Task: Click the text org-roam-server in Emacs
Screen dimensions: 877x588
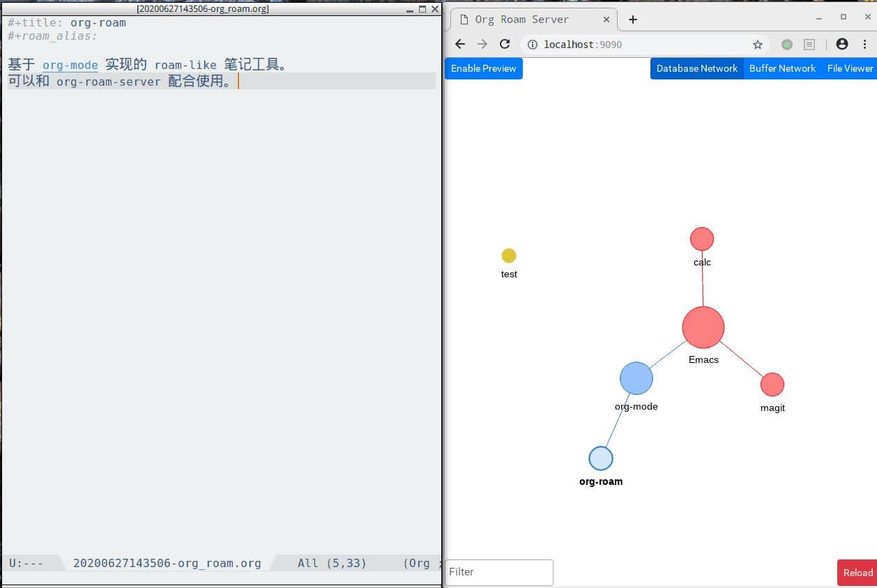Action: click(x=109, y=82)
